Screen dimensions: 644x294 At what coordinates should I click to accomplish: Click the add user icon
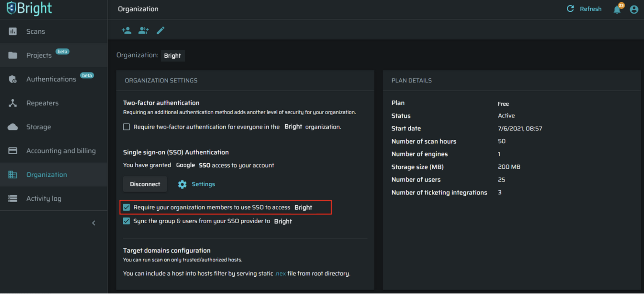coord(127,31)
